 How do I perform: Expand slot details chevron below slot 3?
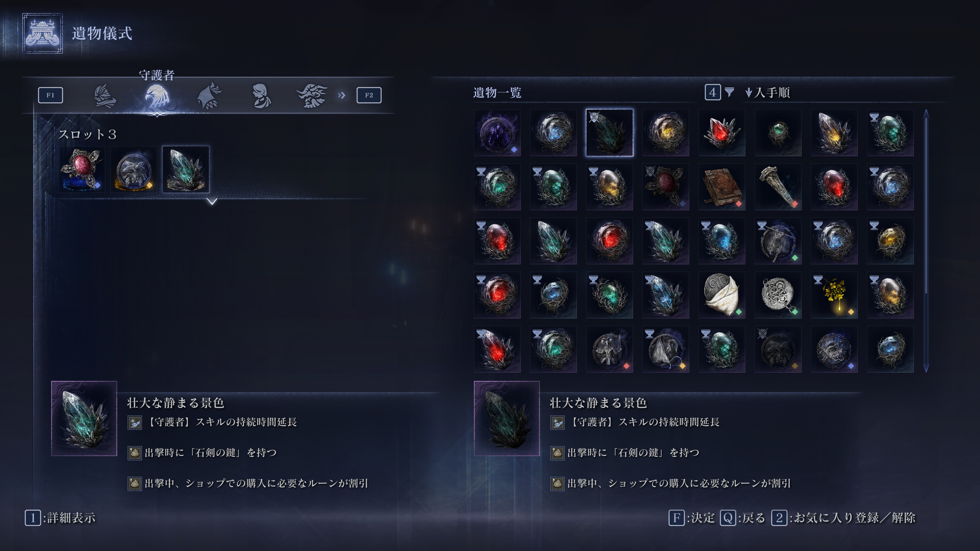212,201
